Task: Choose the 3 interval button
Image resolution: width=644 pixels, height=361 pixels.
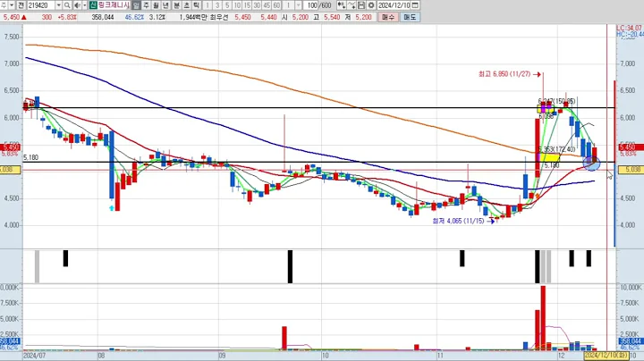Action: pyautogui.click(x=217, y=5)
